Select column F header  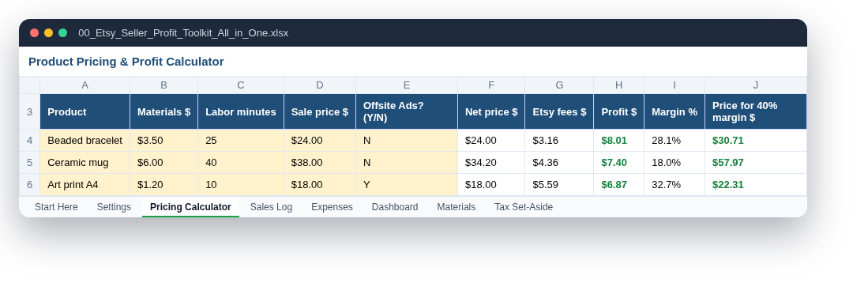[x=491, y=85]
